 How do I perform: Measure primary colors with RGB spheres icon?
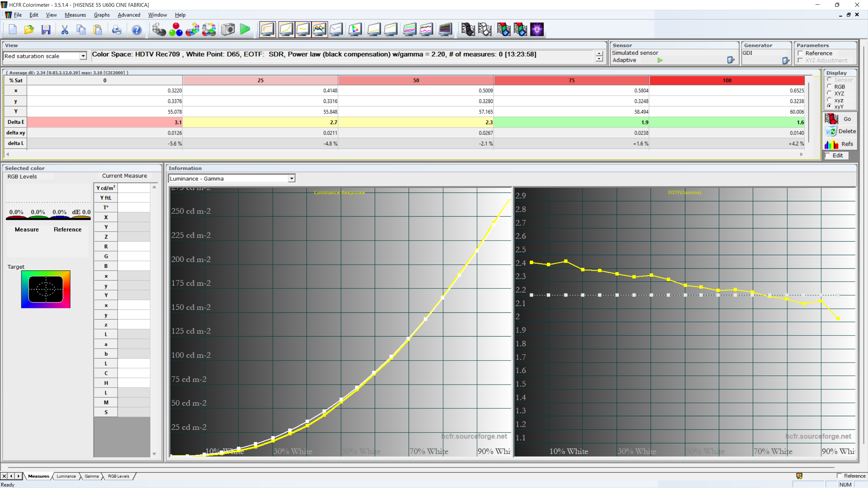pos(176,29)
